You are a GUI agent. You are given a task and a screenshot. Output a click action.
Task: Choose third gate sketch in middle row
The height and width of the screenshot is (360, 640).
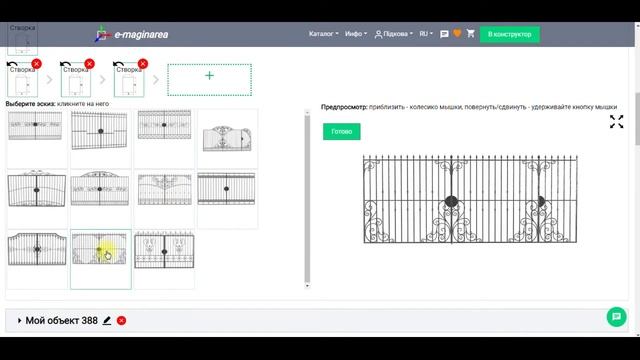pos(164,189)
